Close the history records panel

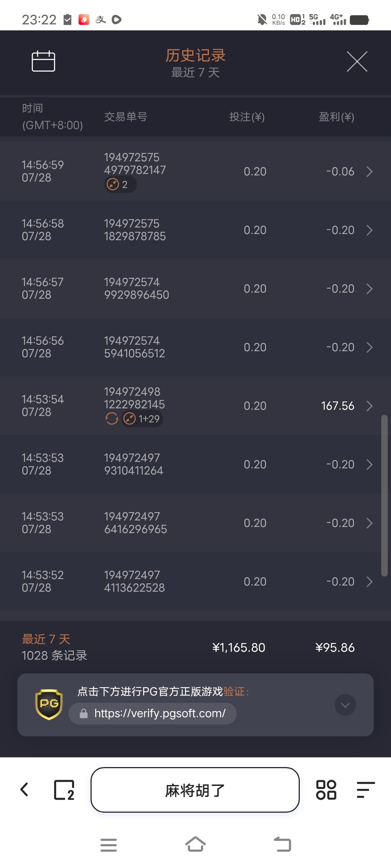click(357, 61)
